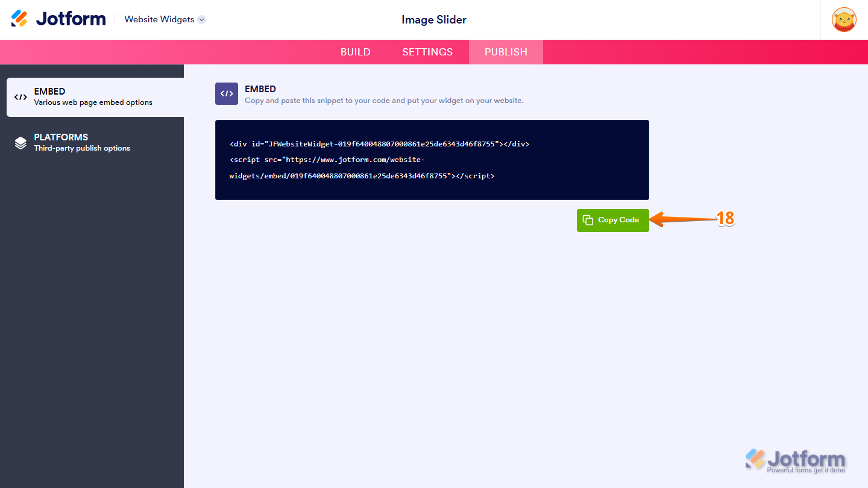Click the purple EMBED code icon in heading
Viewport: 868px width, 488px height.
coord(227,94)
